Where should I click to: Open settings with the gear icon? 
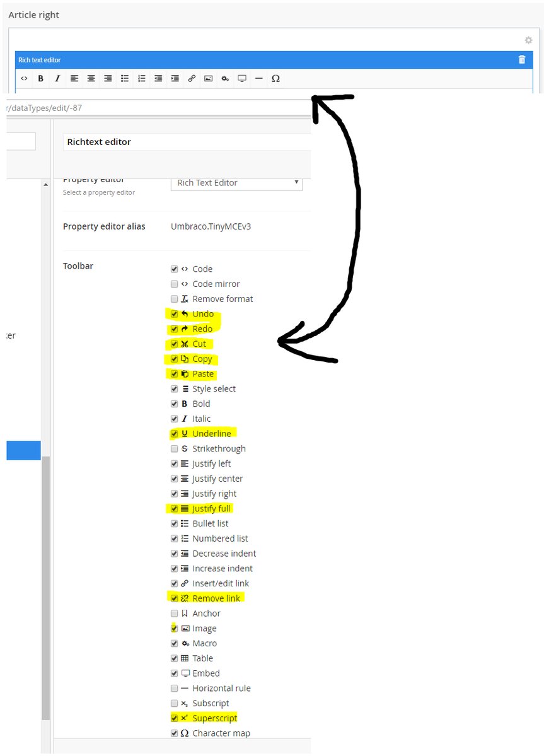pyautogui.click(x=528, y=40)
